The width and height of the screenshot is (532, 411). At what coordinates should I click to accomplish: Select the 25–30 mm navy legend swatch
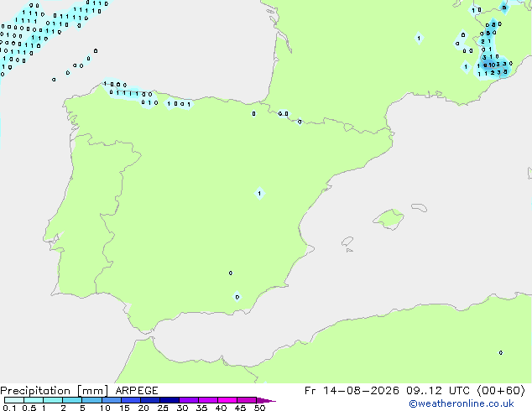click(x=169, y=400)
